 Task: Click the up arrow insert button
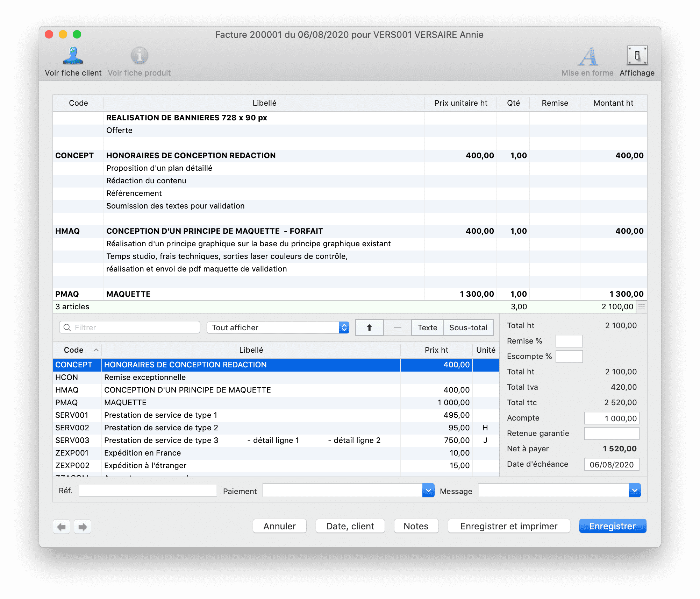point(369,327)
